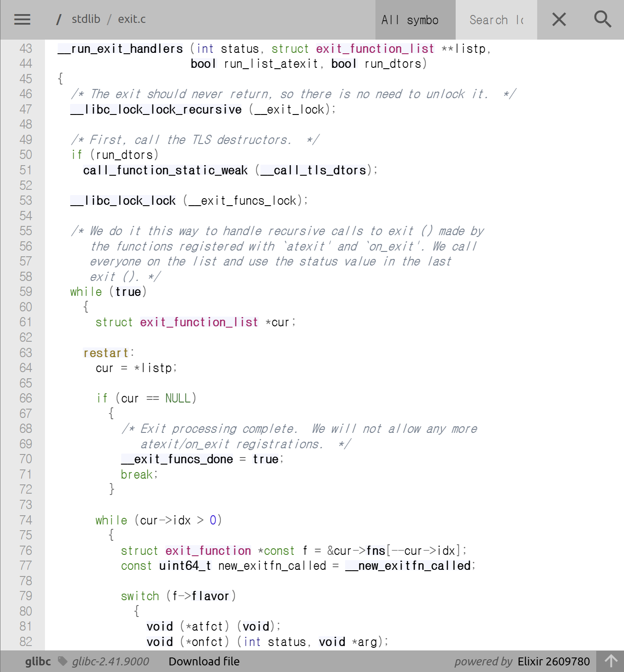Image resolution: width=624 pixels, height=672 pixels.
Task: Click first void identifier on line 81
Action: [160, 626]
